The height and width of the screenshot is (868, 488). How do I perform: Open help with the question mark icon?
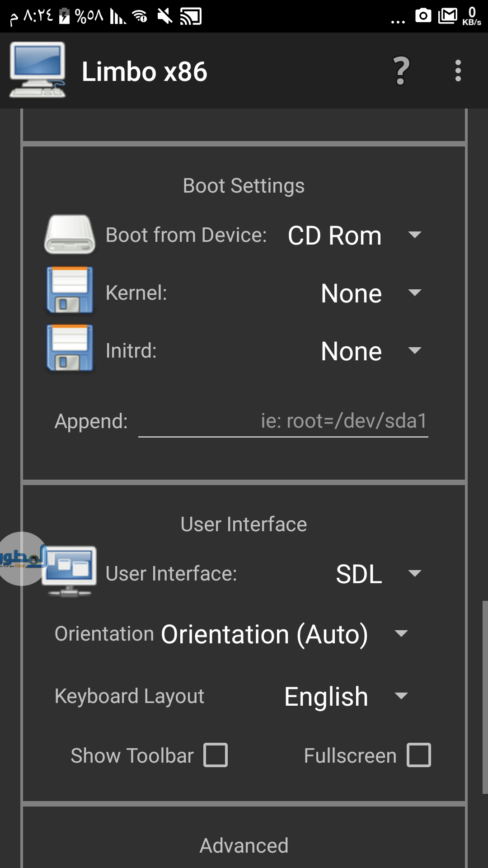click(x=401, y=71)
